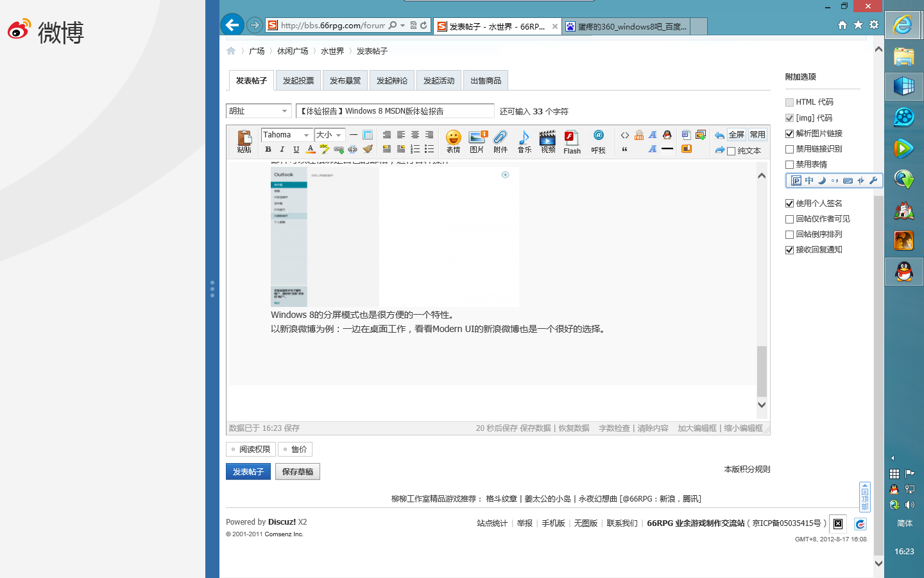The image size is (924, 578).
Task: Switch to the 发起投票 tab
Action: 298,80
